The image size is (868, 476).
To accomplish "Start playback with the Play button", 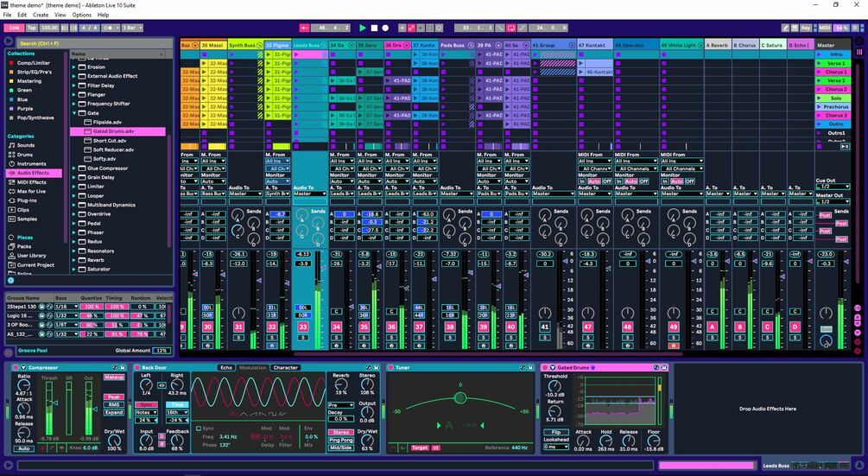I will pyautogui.click(x=363, y=28).
